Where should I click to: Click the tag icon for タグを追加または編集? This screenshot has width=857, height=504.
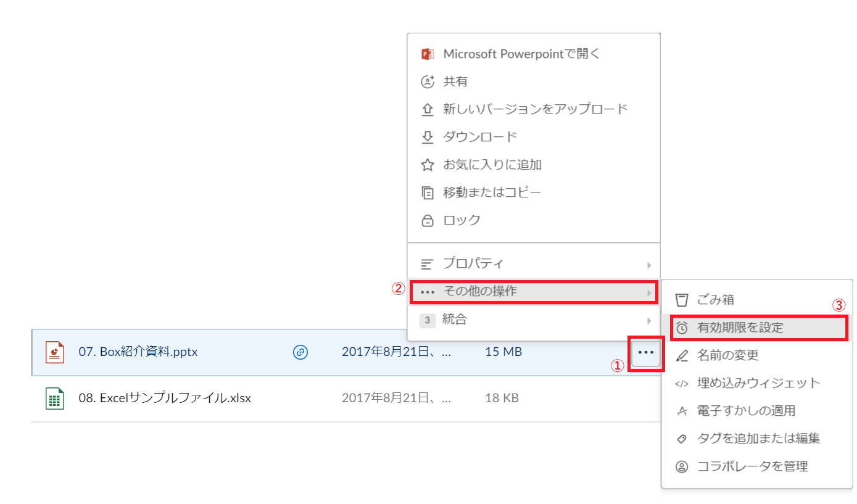click(x=681, y=439)
